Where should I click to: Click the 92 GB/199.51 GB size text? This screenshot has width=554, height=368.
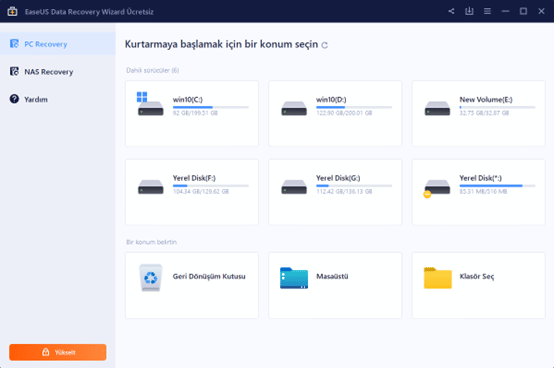click(x=195, y=113)
